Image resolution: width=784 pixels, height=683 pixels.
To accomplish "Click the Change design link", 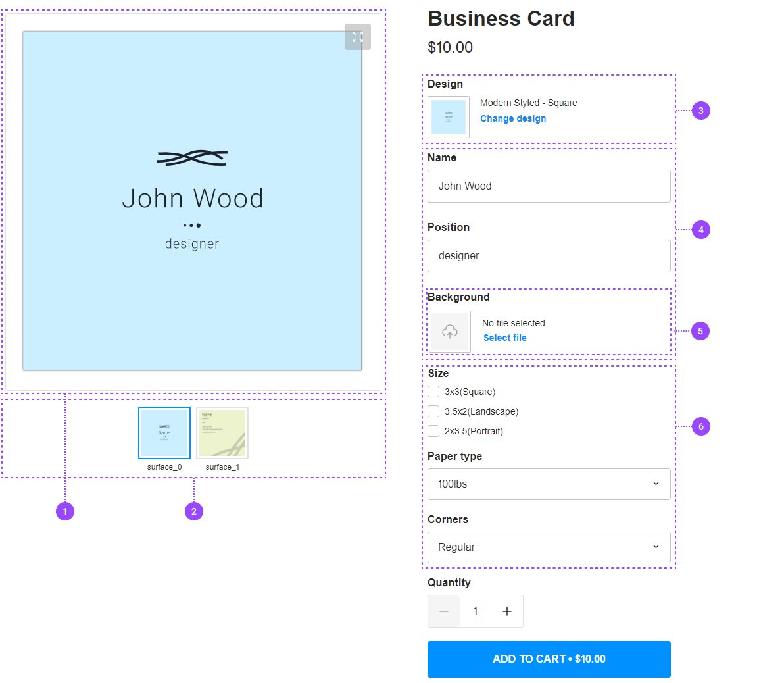I will point(513,118).
